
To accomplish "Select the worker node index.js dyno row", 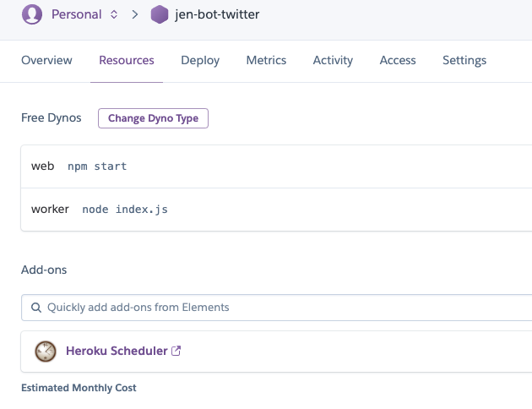I will click(x=276, y=210).
